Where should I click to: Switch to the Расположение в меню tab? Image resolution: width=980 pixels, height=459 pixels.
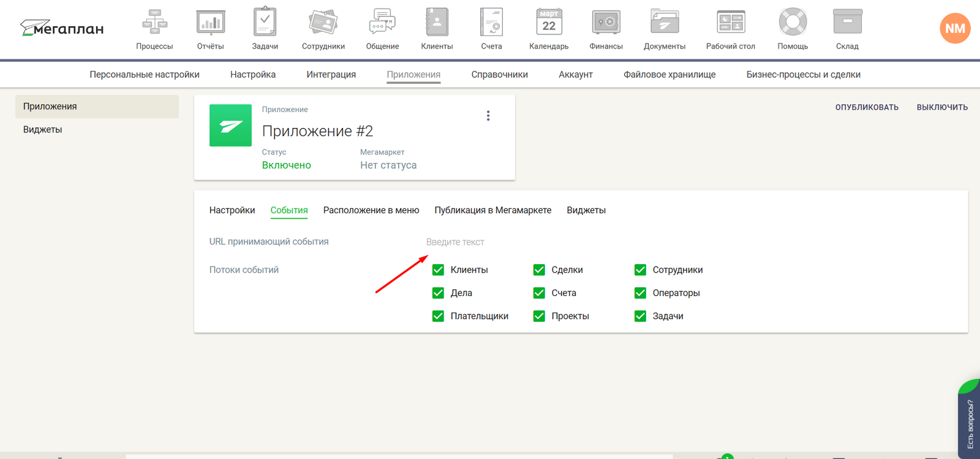coord(371,210)
